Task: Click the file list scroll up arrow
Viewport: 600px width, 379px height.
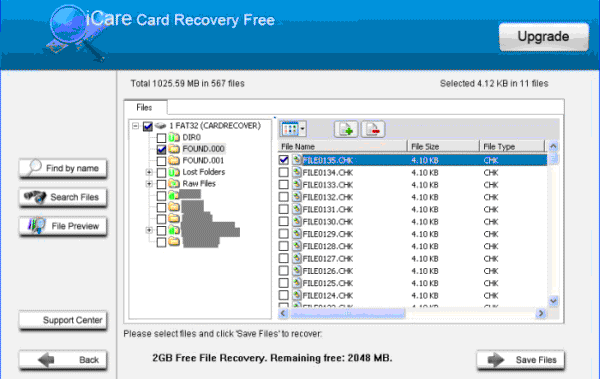Action: coord(553,146)
